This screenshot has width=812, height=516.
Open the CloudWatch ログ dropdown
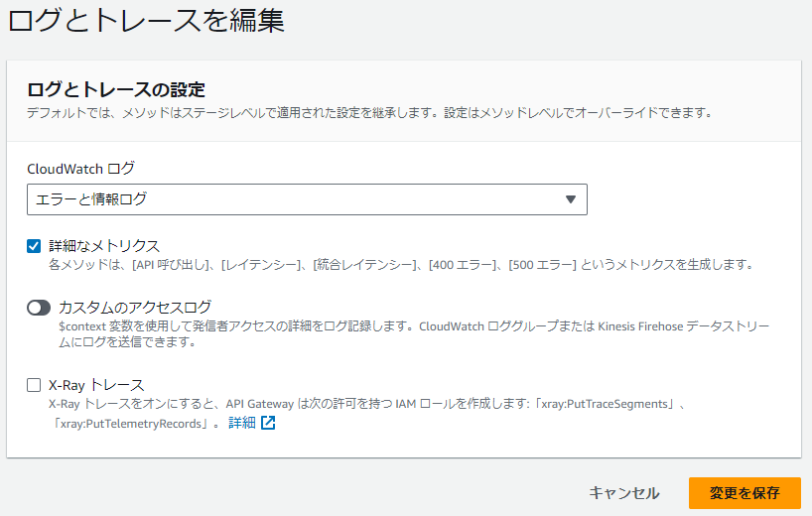307,199
